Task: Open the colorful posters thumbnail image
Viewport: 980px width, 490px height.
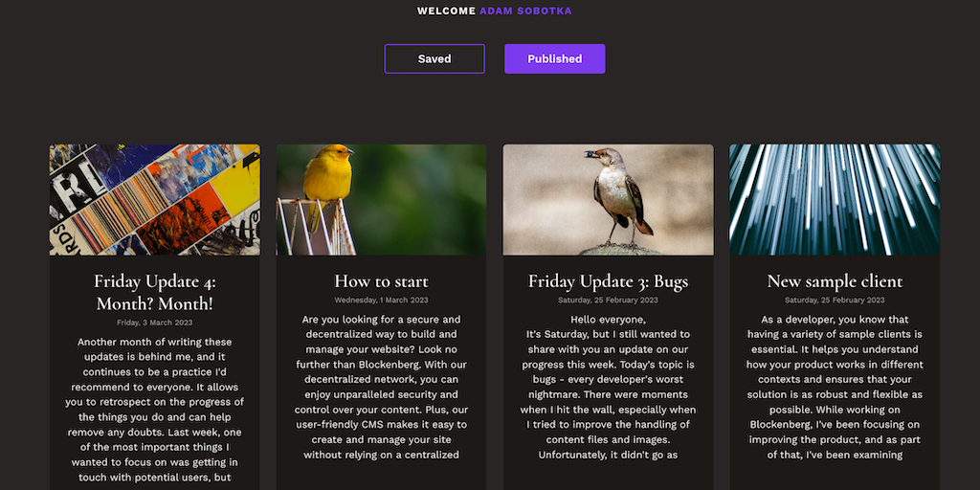Action: coord(155,200)
